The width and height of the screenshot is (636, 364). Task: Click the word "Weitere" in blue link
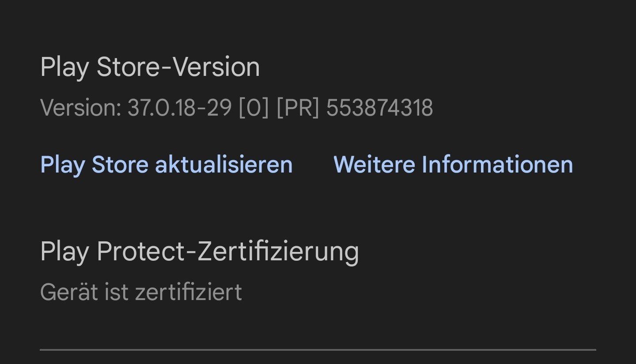click(374, 165)
